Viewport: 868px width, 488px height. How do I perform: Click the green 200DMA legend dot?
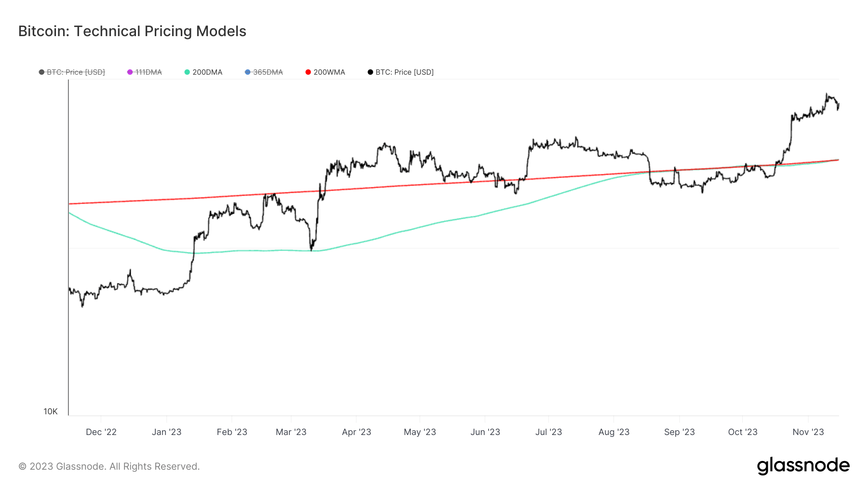click(x=187, y=72)
